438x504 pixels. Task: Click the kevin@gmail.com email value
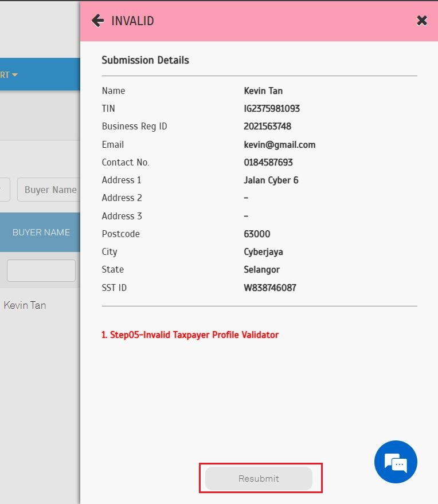(279, 144)
